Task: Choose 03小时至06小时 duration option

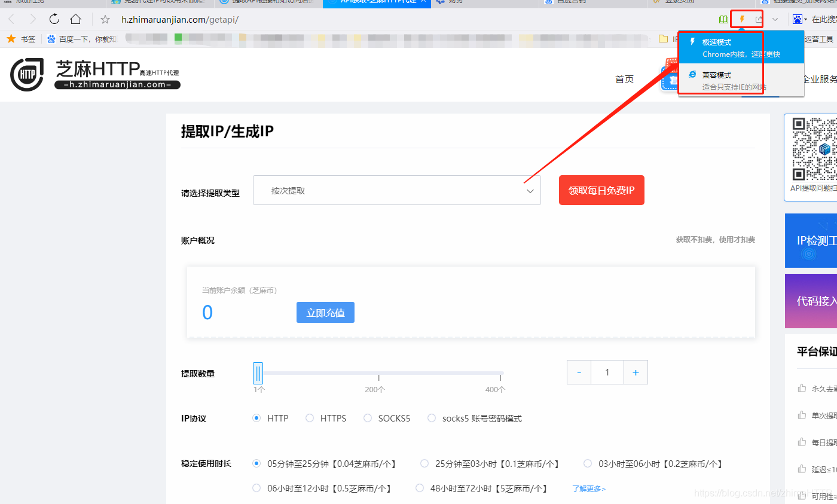Action: coord(588,463)
